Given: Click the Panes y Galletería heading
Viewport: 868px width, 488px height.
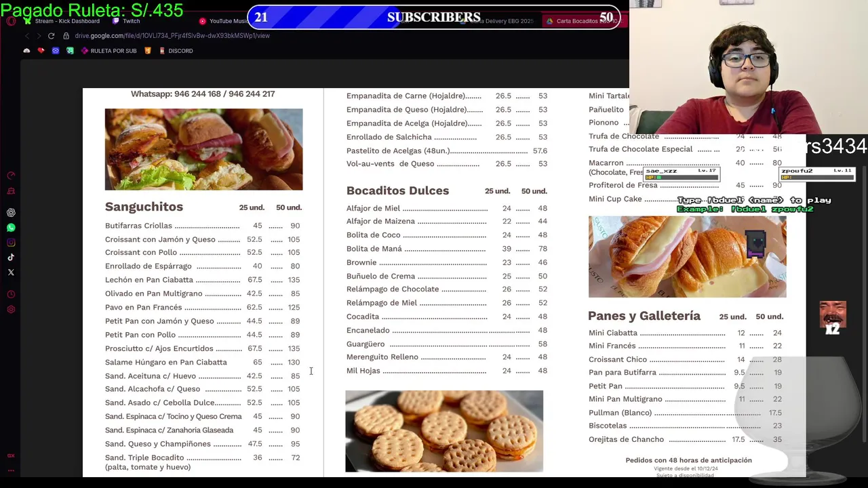Looking at the screenshot, I should coord(644,316).
